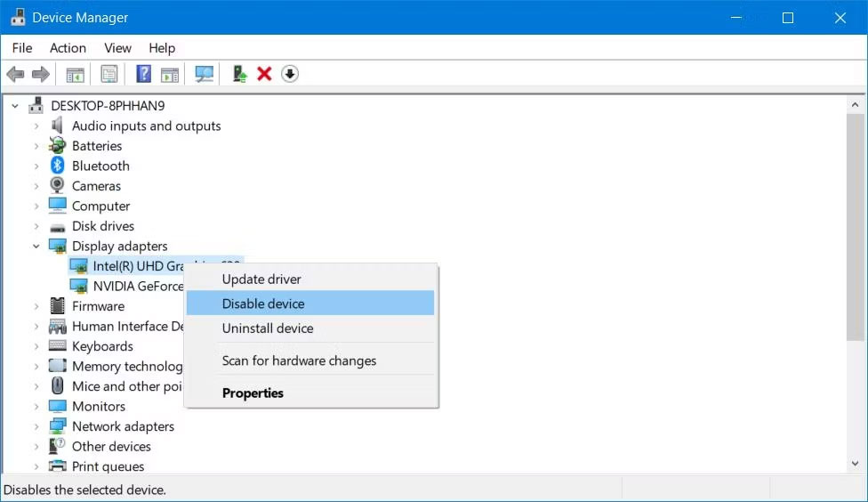Choose Properties from context menu
Screen dimensions: 868x502
tap(310, 393)
